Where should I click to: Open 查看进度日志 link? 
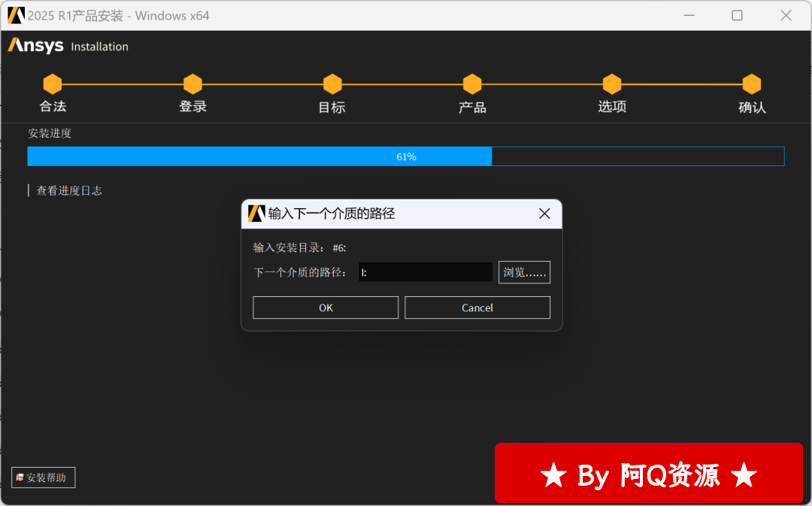click(69, 190)
